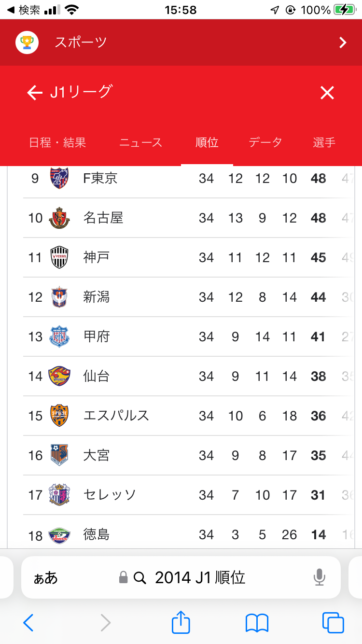The height and width of the screenshot is (644, 362).
Task: Open the ぁあ page settings menu
Action: click(x=45, y=577)
